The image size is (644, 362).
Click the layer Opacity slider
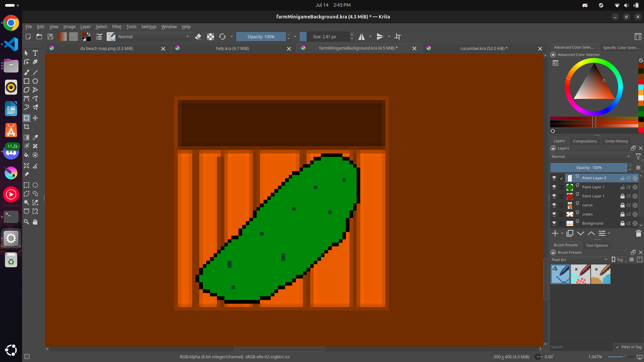click(589, 168)
